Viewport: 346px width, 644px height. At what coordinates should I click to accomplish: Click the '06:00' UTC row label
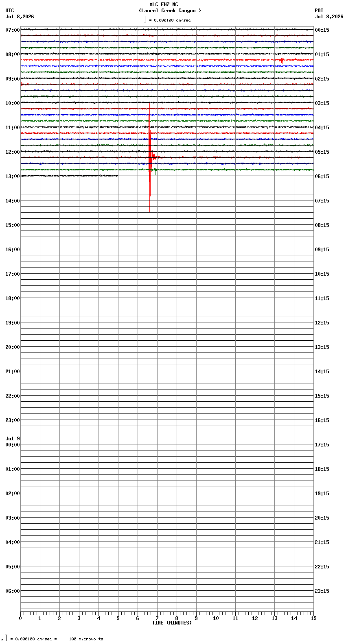point(13,591)
